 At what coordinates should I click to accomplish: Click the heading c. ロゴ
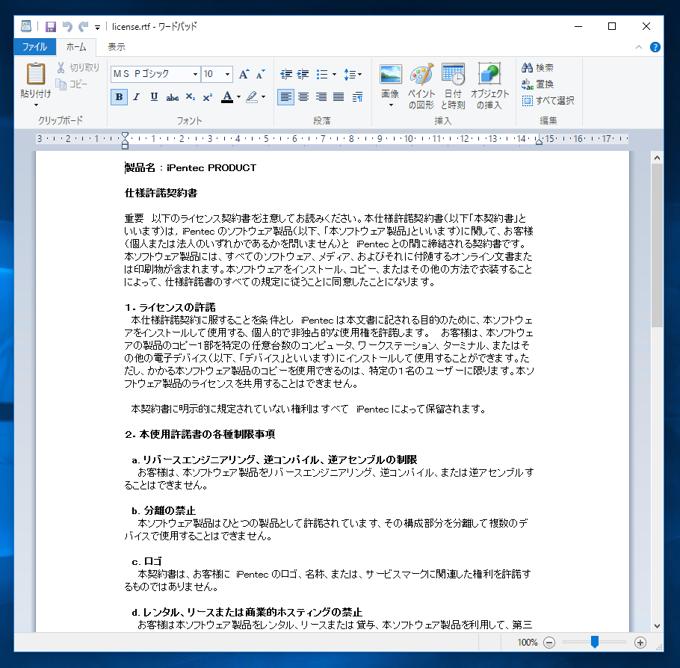(x=147, y=561)
